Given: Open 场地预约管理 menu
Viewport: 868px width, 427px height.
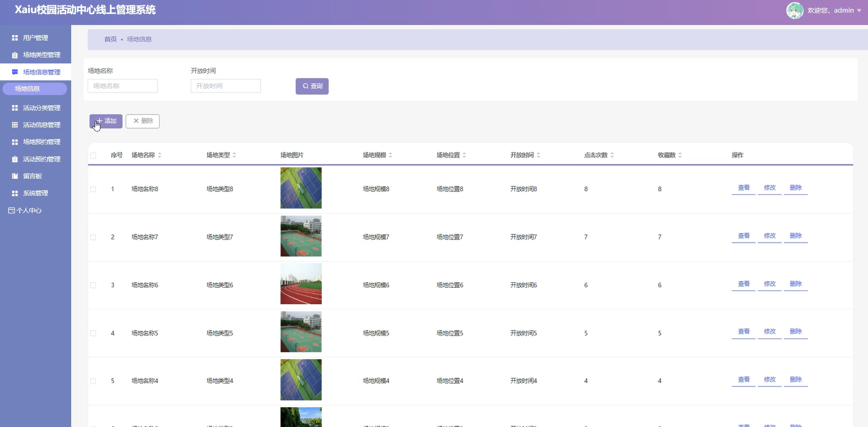Looking at the screenshot, I should coord(35,142).
